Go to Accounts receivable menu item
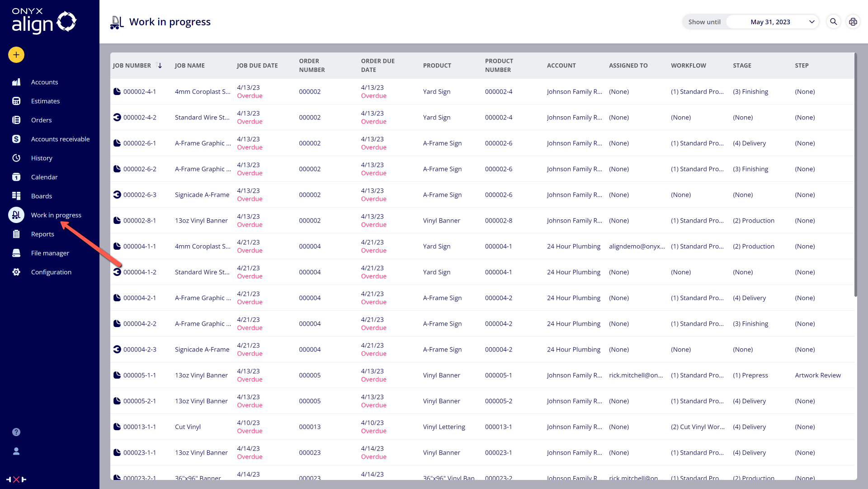The height and width of the screenshot is (489, 868). (x=60, y=139)
